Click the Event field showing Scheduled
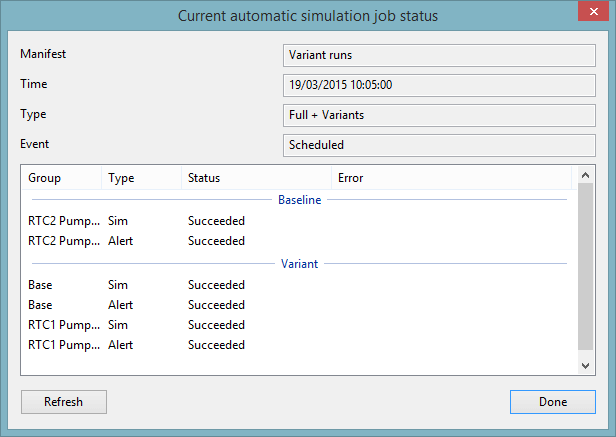This screenshot has width=616, height=437. 439,145
